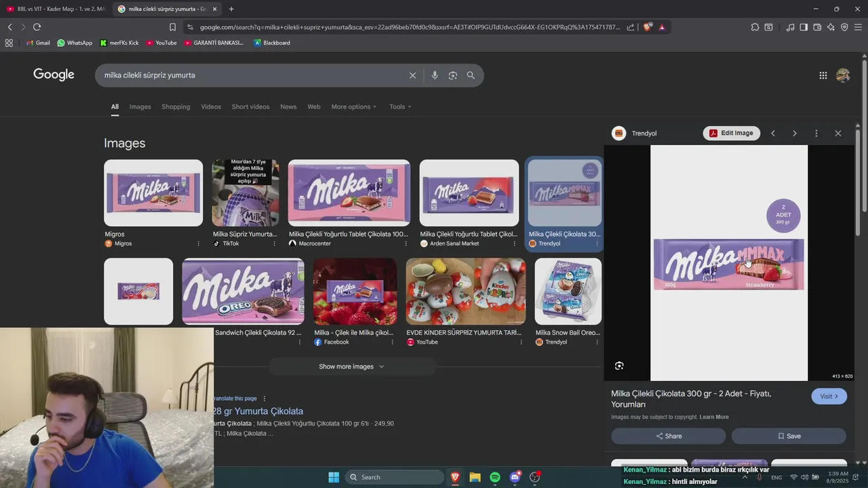Close the image preview panel
868x488 pixels.
click(838, 134)
